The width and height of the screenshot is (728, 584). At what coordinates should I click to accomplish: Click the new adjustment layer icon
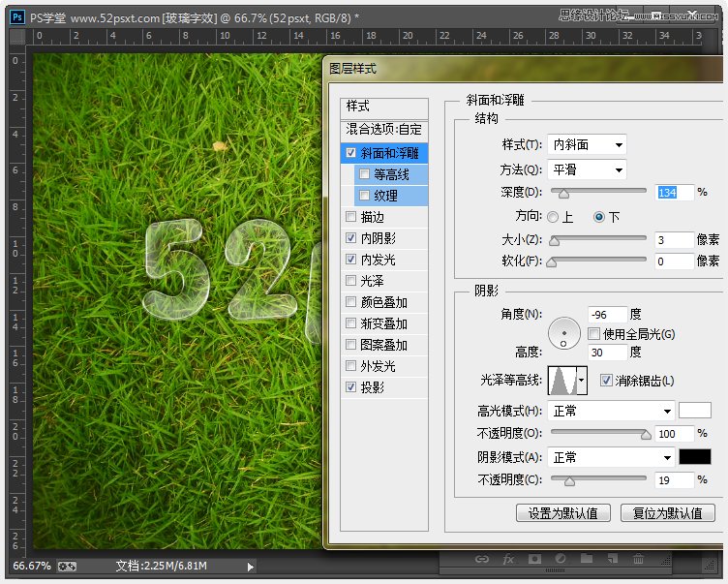pos(560,559)
